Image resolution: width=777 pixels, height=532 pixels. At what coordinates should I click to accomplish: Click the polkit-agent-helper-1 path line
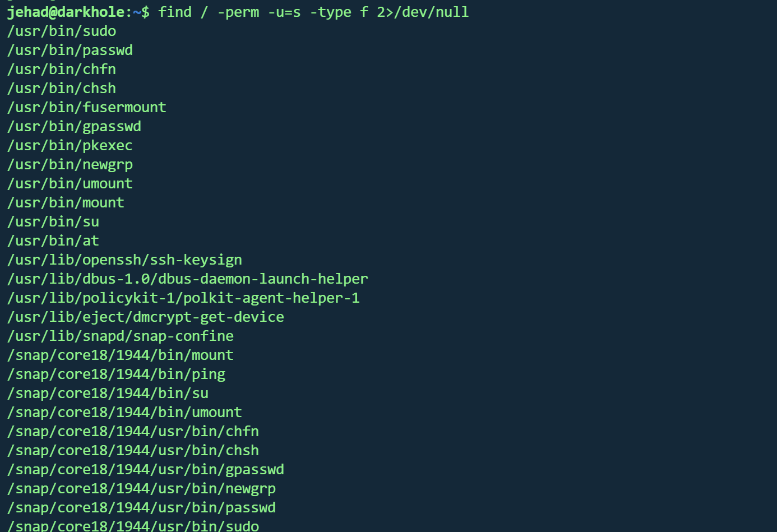(x=183, y=298)
